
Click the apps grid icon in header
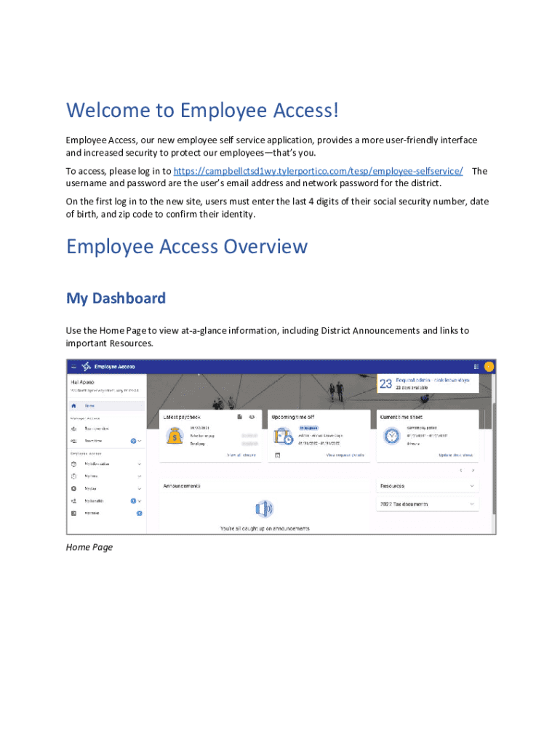click(476, 367)
